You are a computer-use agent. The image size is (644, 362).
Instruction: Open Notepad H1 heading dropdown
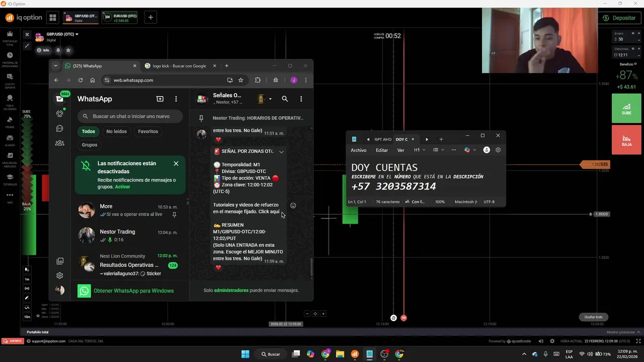coord(420,150)
